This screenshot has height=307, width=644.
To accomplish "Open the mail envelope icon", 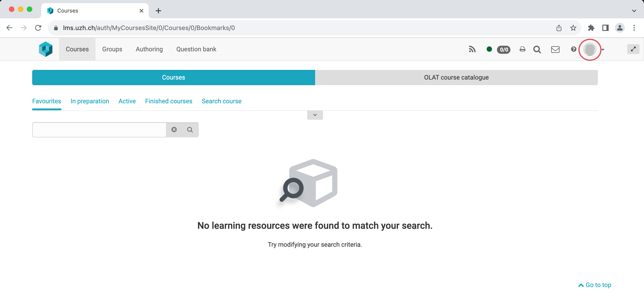I will click(555, 49).
